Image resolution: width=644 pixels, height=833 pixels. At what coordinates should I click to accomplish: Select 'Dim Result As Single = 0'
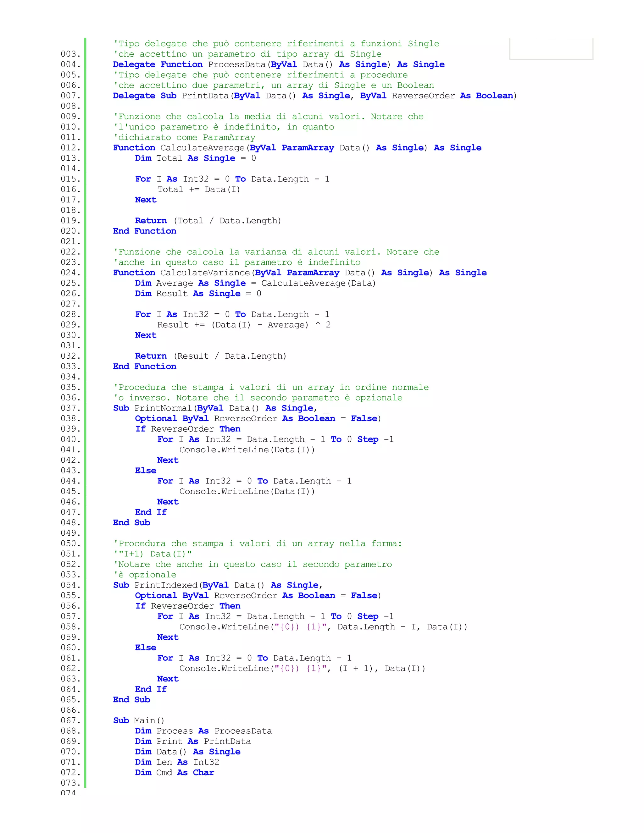tap(198, 294)
